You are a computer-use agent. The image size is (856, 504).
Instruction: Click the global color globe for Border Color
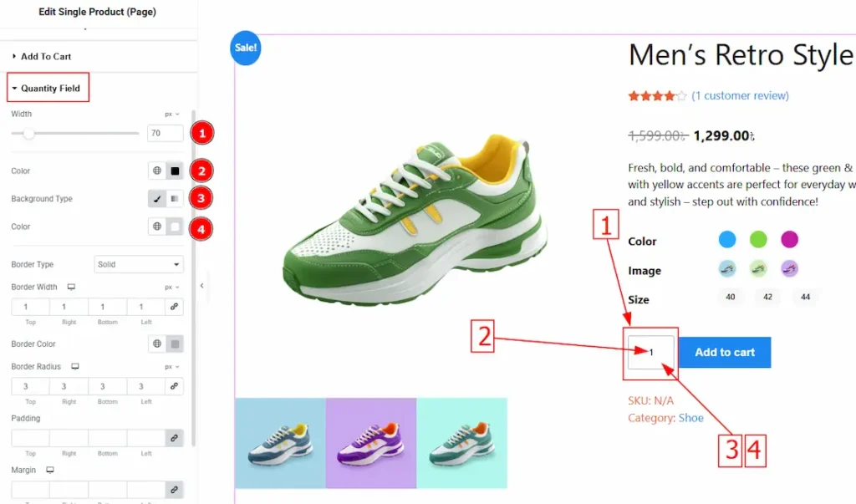[156, 344]
